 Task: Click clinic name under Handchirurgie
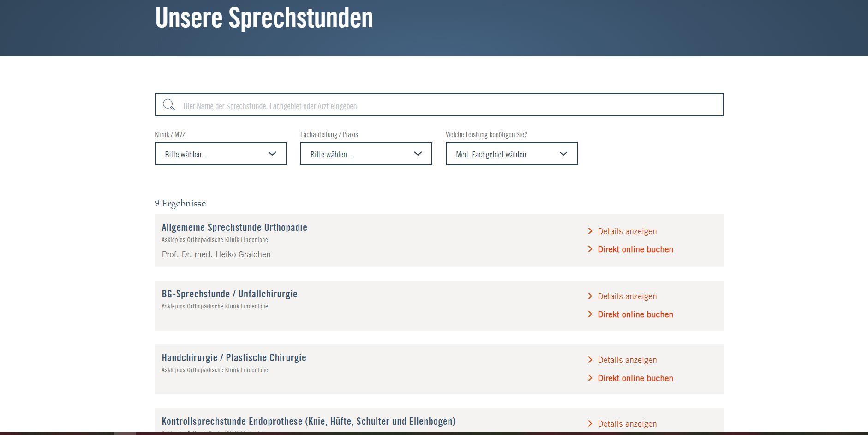[x=215, y=370]
